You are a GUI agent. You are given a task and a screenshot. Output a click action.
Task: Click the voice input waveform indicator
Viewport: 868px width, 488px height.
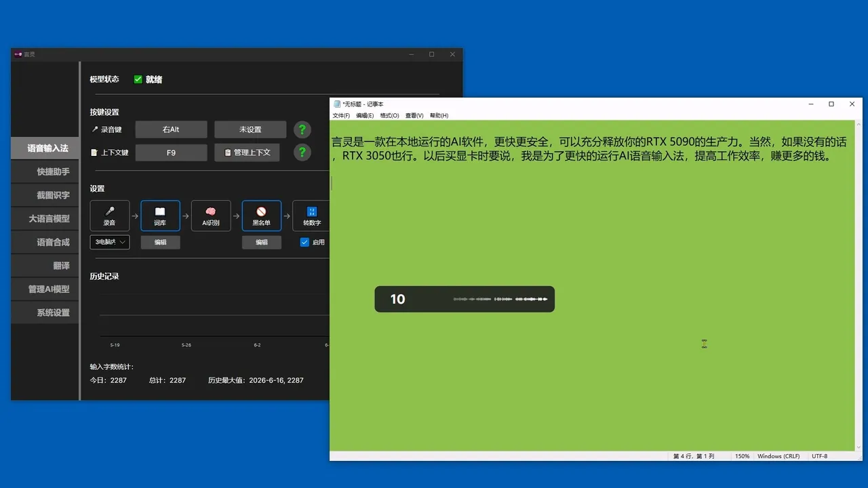500,299
